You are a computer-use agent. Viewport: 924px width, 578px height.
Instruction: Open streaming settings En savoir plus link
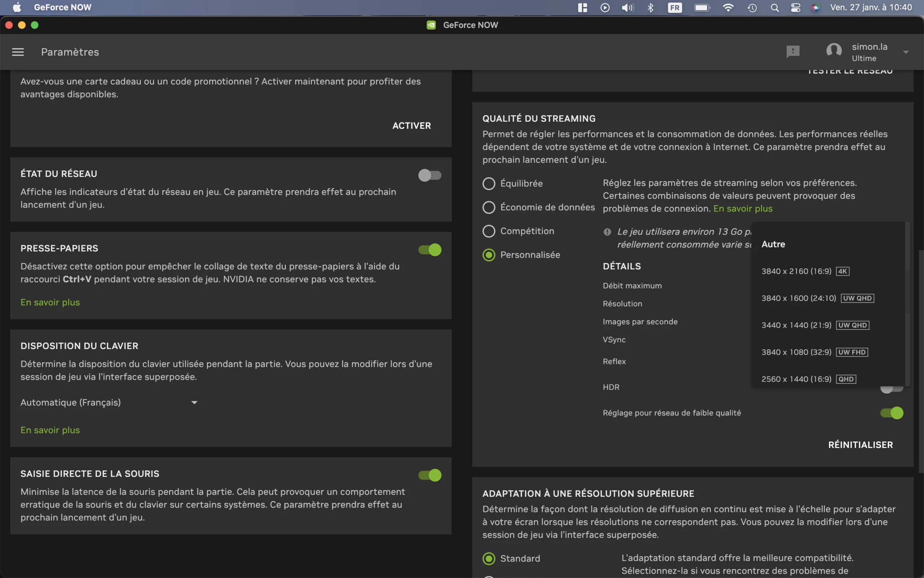[743, 208]
